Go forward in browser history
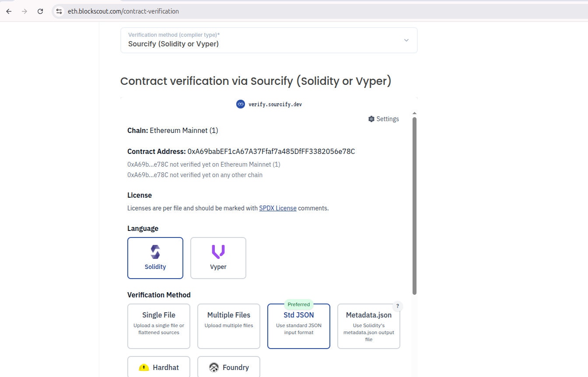Viewport: 588px width, 377px height. point(24,11)
